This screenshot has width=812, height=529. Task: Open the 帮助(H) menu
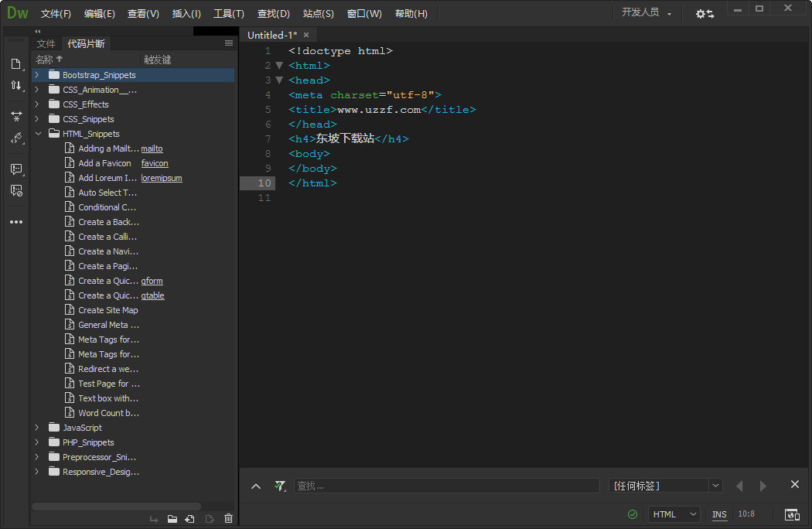coord(411,14)
